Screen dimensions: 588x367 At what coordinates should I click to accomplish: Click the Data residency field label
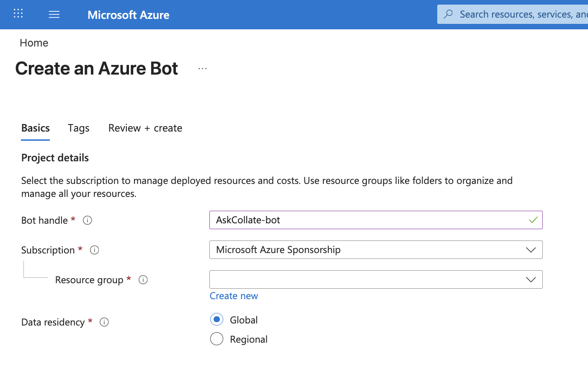pyautogui.click(x=53, y=322)
